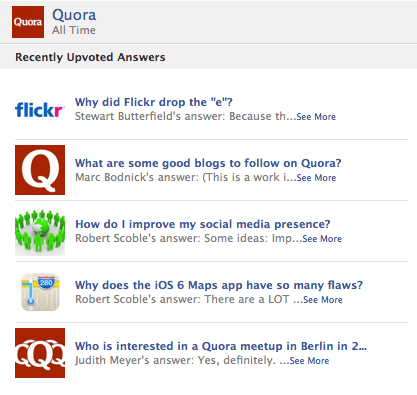Click the iOS Maps app icon
The height and width of the screenshot is (395, 417).
pos(40,292)
